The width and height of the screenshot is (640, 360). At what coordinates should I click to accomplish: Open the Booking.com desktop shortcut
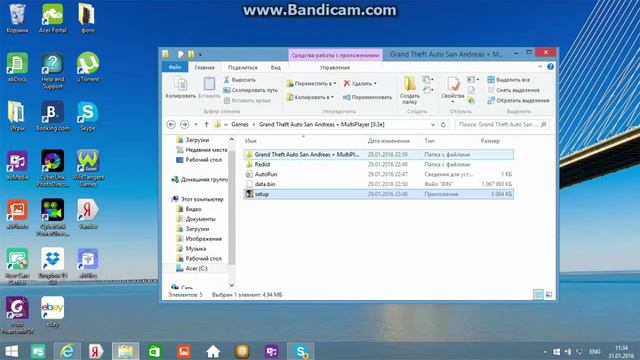tap(53, 116)
